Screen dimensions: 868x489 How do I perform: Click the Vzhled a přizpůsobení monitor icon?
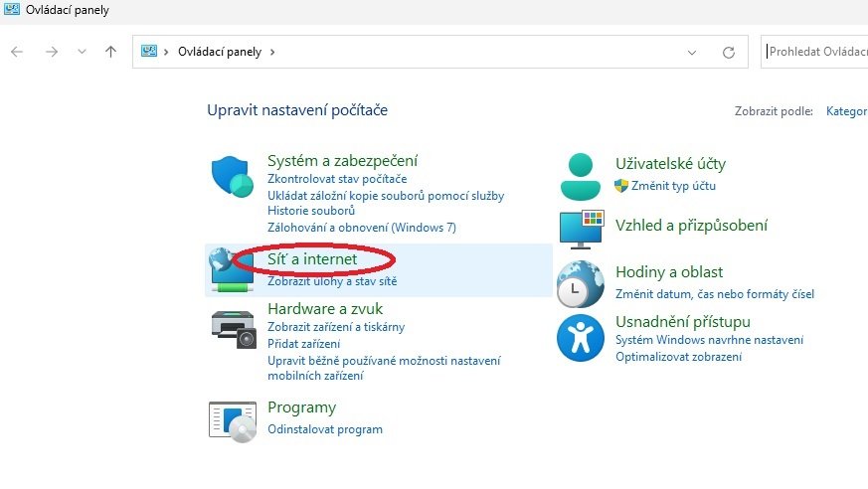[582, 229]
